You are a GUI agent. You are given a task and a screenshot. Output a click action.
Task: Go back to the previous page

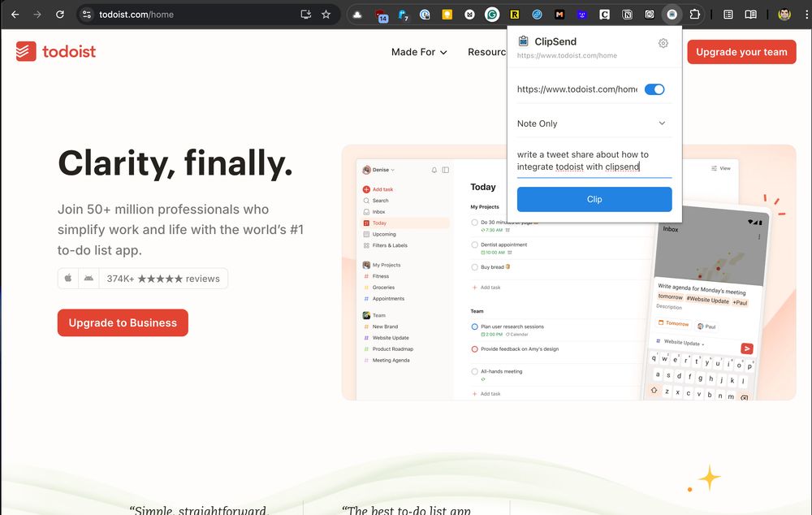click(x=15, y=15)
